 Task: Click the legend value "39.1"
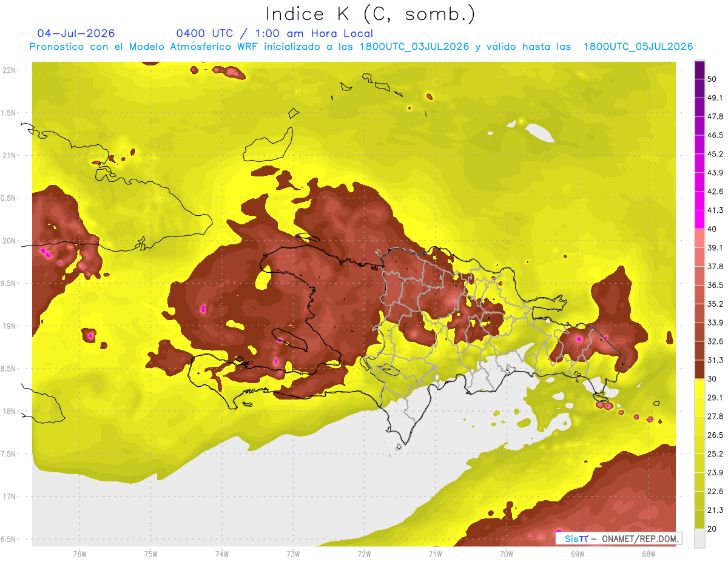[x=715, y=247]
